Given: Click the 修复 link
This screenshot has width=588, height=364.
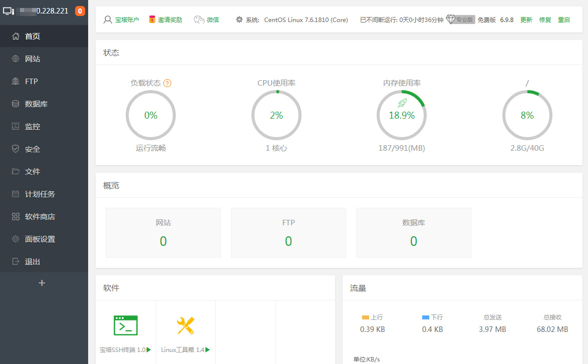Looking at the screenshot, I should point(545,20).
